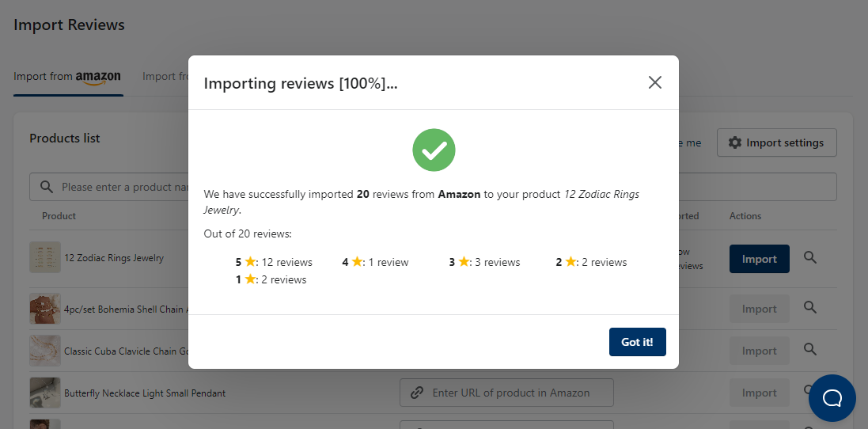Click the 4 star 1 review entry
Screen dimensions: 868x429
375,262
